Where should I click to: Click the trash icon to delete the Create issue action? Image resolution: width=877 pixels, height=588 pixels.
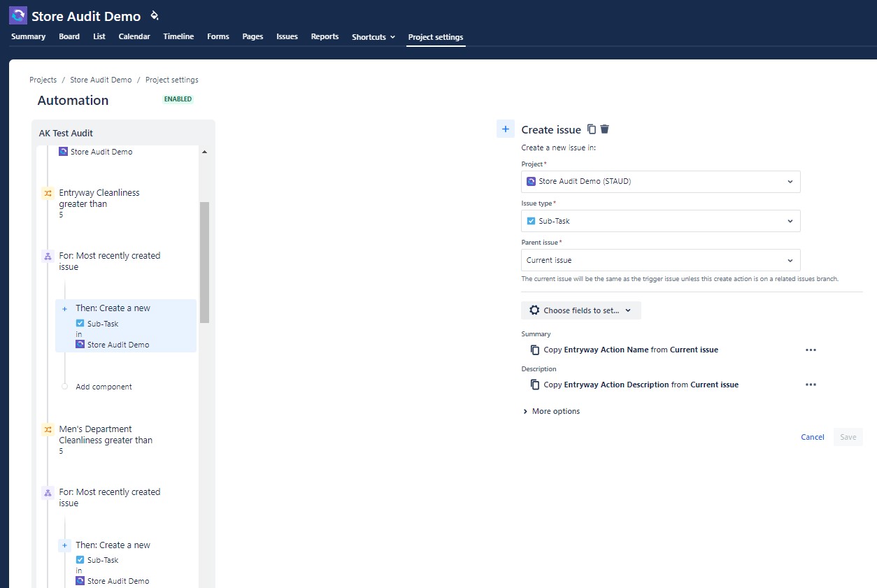coord(604,129)
